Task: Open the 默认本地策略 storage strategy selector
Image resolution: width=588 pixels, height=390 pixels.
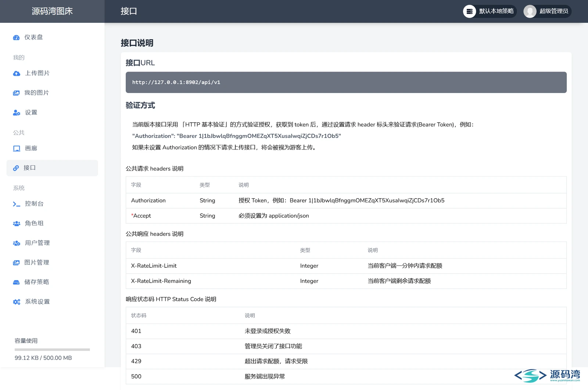Action: pyautogui.click(x=490, y=11)
